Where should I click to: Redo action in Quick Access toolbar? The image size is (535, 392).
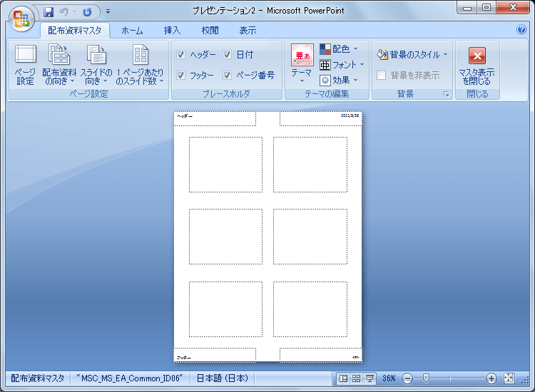pos(87,12)
